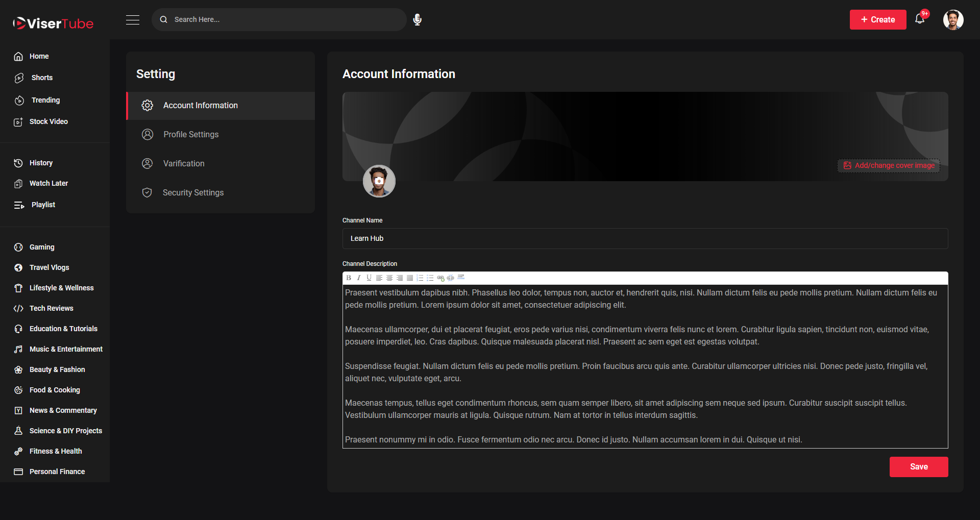980x520 pixels.
Task: Open the Education & Tutorials category
Action: click(x=63, y=329)
